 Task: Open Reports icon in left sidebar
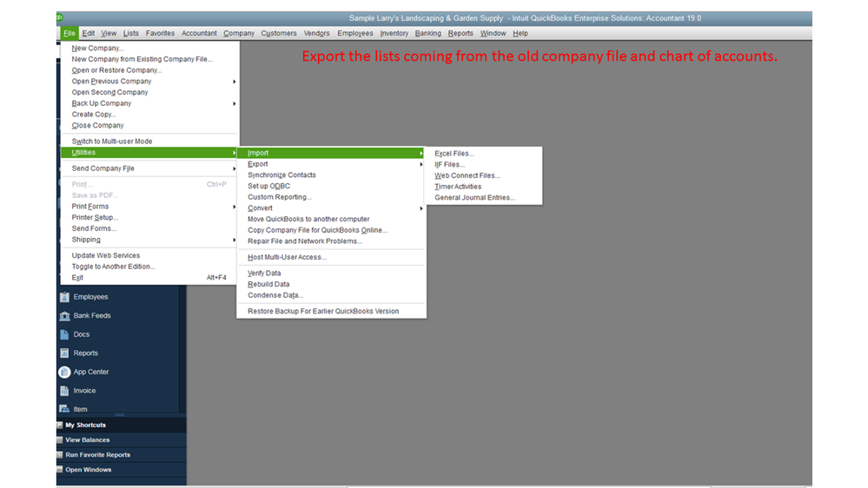[x=64, y=353]
